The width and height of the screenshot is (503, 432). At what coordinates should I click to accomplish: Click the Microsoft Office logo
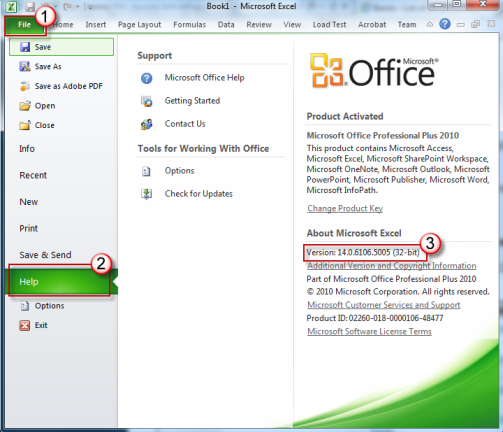click(374, 71)
